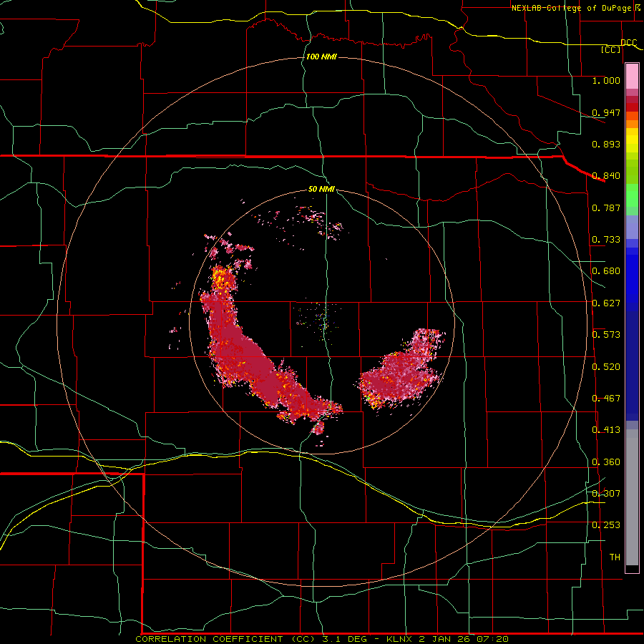Click the 0.520 legend value
Screen dimensions: 644x644
[606, 367]
